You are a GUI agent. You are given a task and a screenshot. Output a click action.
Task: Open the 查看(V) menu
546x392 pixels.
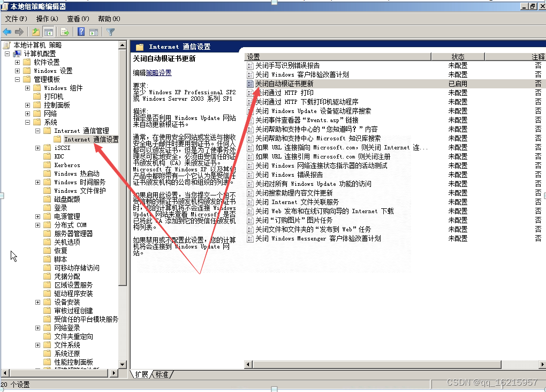pyautogui.click(x=78, y=19)
